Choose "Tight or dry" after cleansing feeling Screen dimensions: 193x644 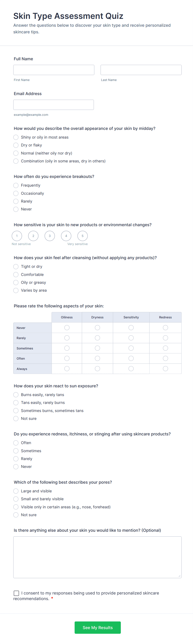[x=16, y=267]
